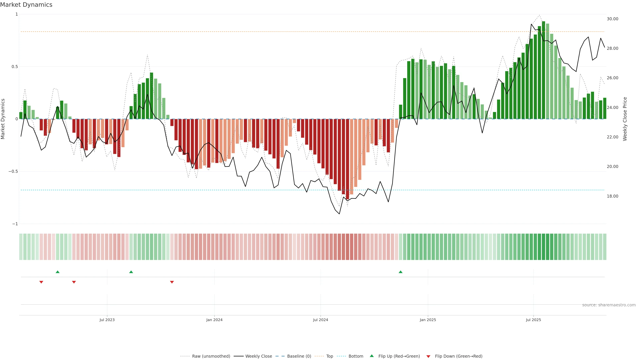Click the Jul 2025 x-axis label
Image resolution: width=644 pixels, height=362 pixels.
click(x=533, y=320)
